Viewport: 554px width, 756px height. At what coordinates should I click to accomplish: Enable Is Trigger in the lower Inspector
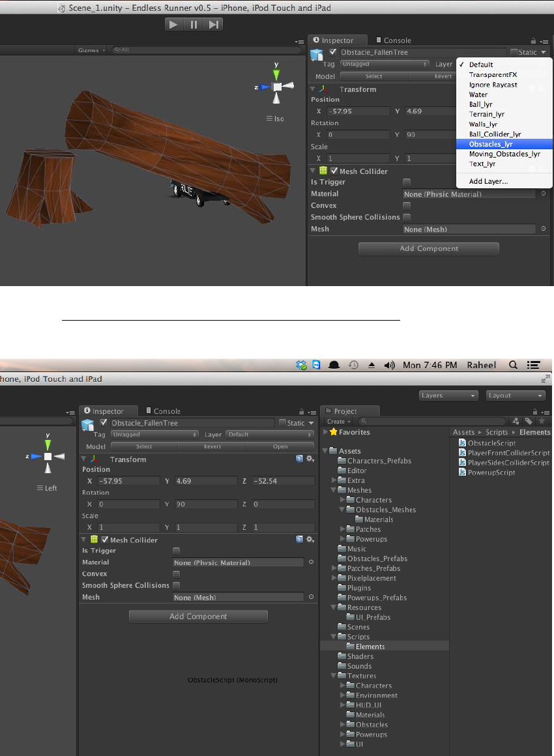click(x=176, y=551)
